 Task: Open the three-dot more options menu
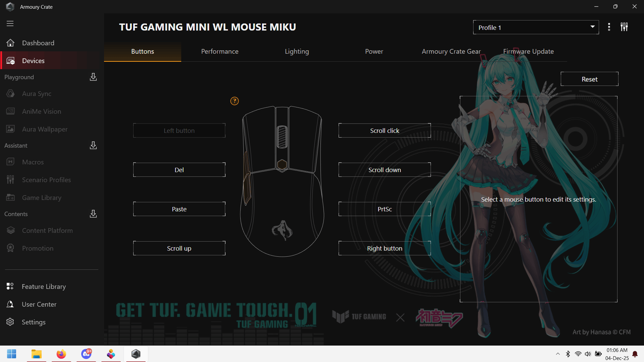pos(609,27)
